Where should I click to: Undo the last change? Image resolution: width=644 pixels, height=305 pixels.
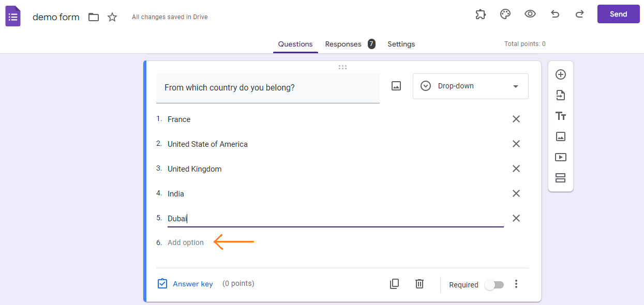(555, 14)
